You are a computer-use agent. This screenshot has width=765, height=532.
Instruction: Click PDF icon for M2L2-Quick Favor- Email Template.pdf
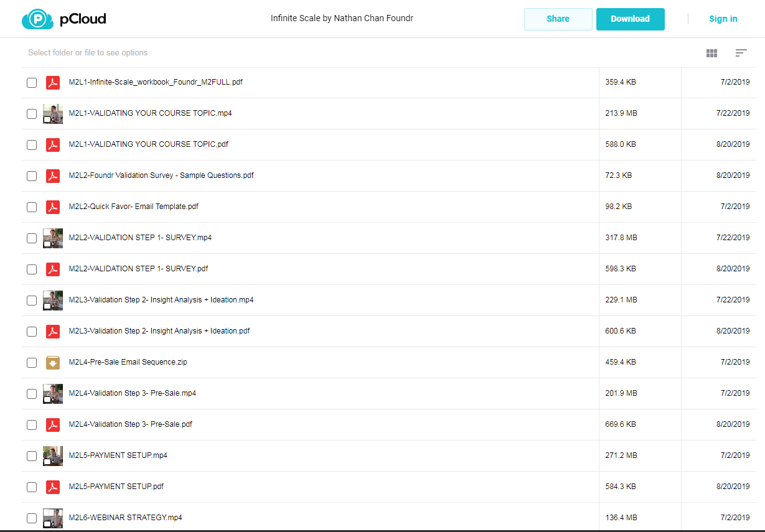point(53,207)
